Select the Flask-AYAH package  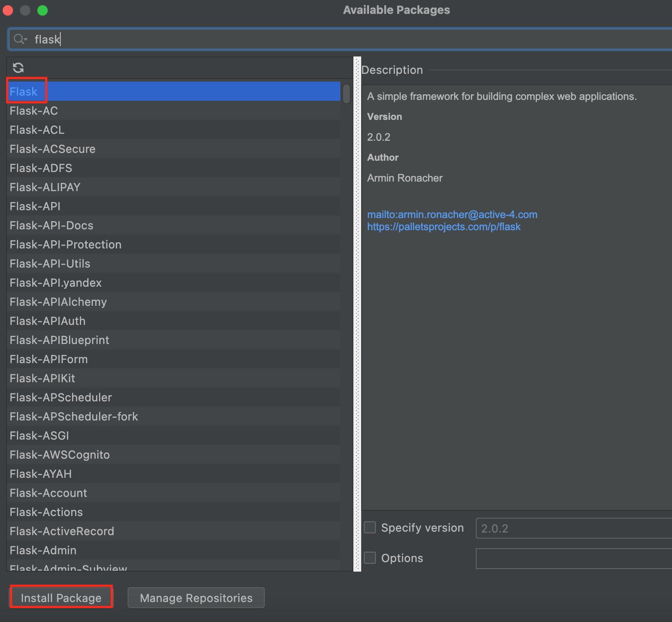click(x=174, y=474)
